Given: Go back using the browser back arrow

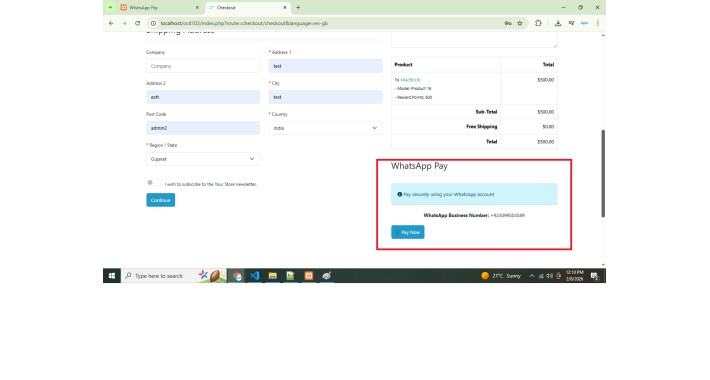Looking at the screenshot, I should pos(111,23).
